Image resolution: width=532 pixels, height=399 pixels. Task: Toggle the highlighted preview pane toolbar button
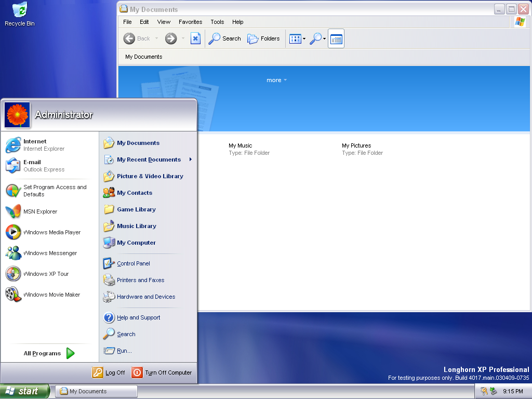(x=336, y=39)
